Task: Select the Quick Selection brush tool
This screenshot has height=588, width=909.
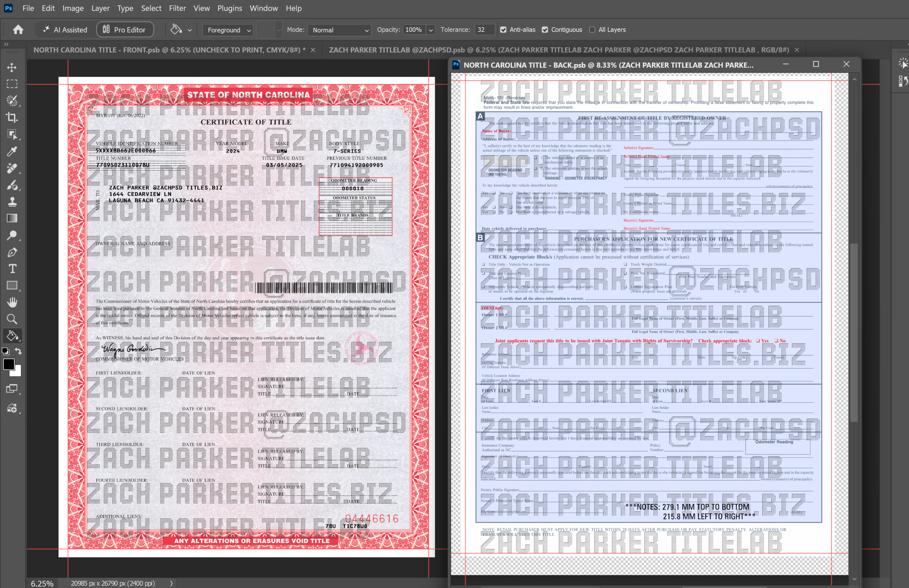Action: click(12, 101)
